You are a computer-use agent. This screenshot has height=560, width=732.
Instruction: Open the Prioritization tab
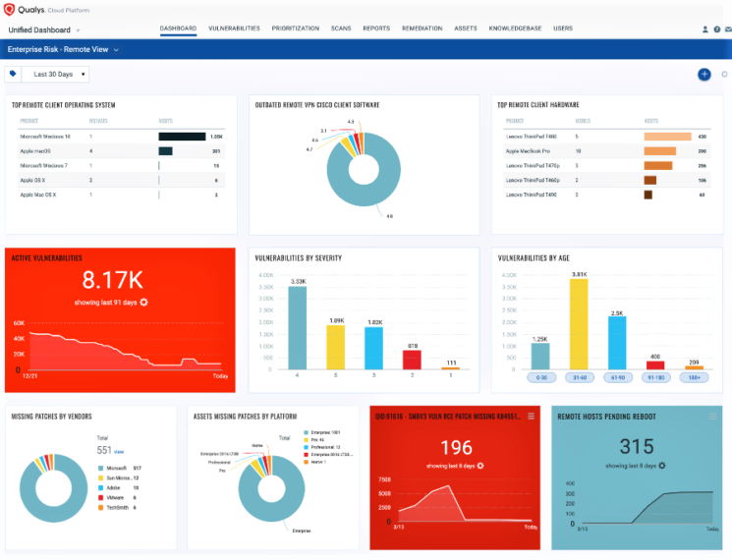tap(296, 28)
